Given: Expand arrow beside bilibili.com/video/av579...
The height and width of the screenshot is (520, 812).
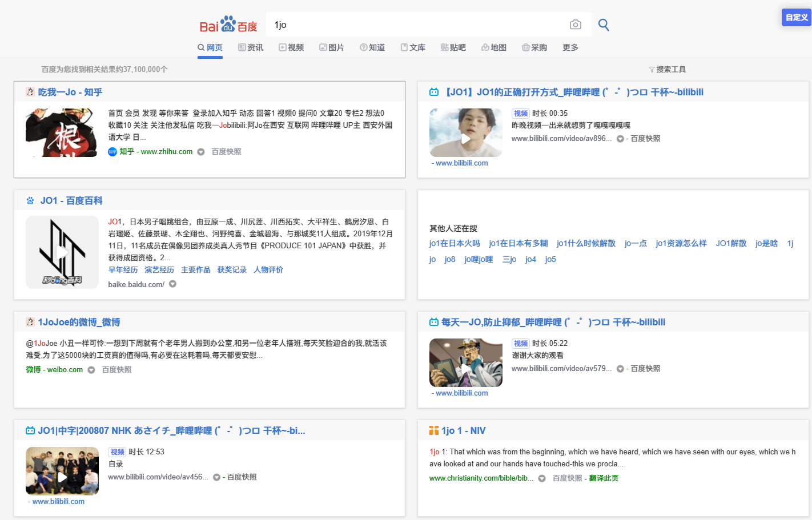Looking at the screenshot, I should point(620,369).
